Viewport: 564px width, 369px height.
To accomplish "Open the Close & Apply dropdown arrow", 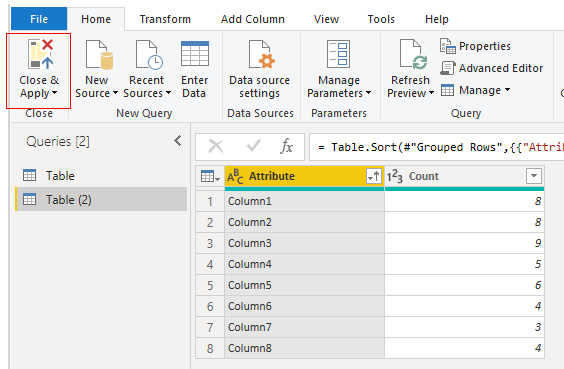I will [x=55, y=93].
